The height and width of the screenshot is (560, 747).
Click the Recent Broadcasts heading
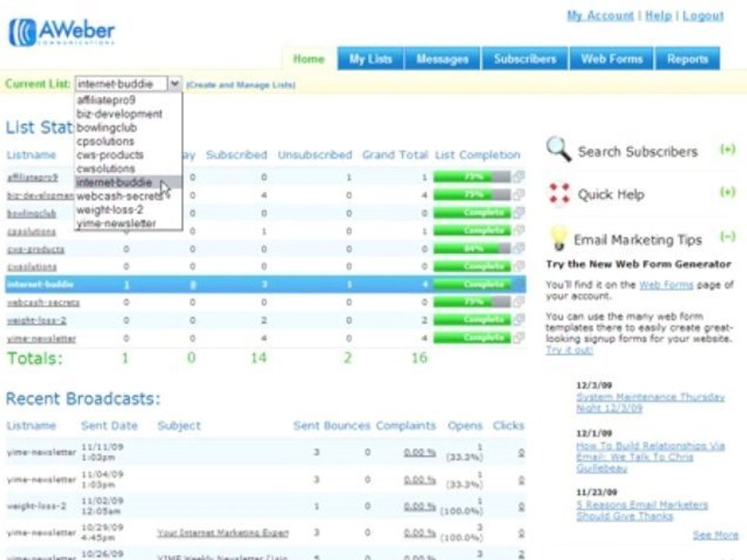tap(83, 398)
